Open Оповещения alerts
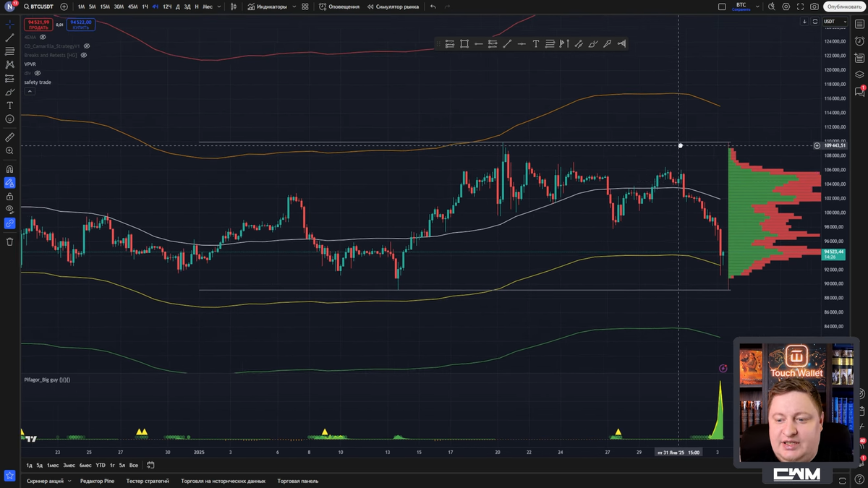868x488 pixels. [x=339, y=7]
